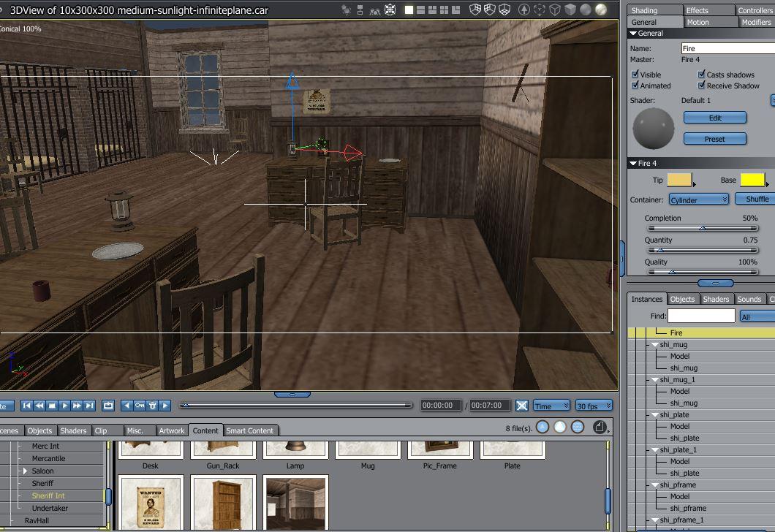Click the third working plane box icon
The image size is (775, 532).
point(504,10)
